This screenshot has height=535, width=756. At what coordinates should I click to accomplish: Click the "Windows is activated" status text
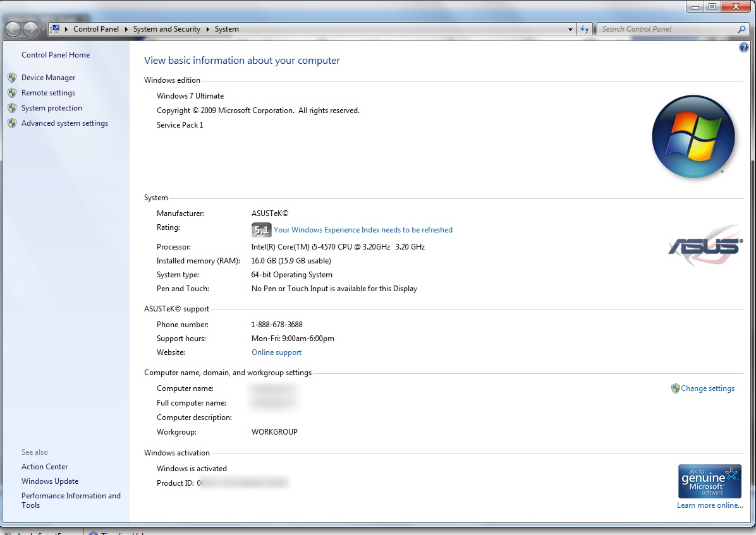(192, 469)
